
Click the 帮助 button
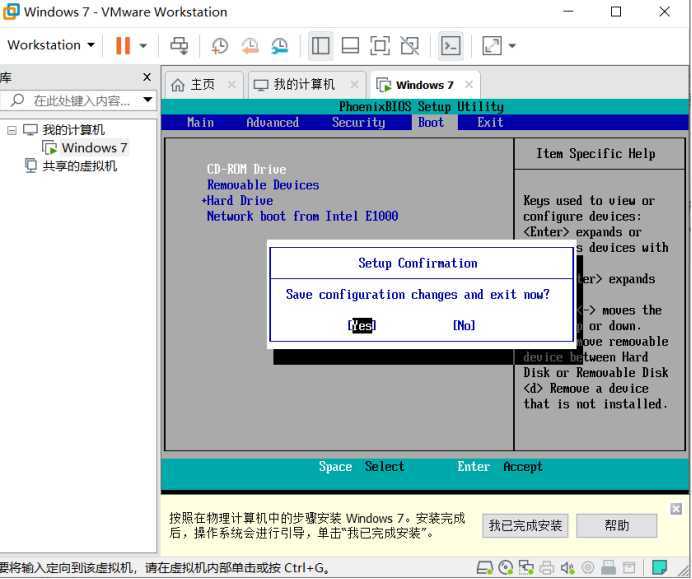(x=617, y=526)
